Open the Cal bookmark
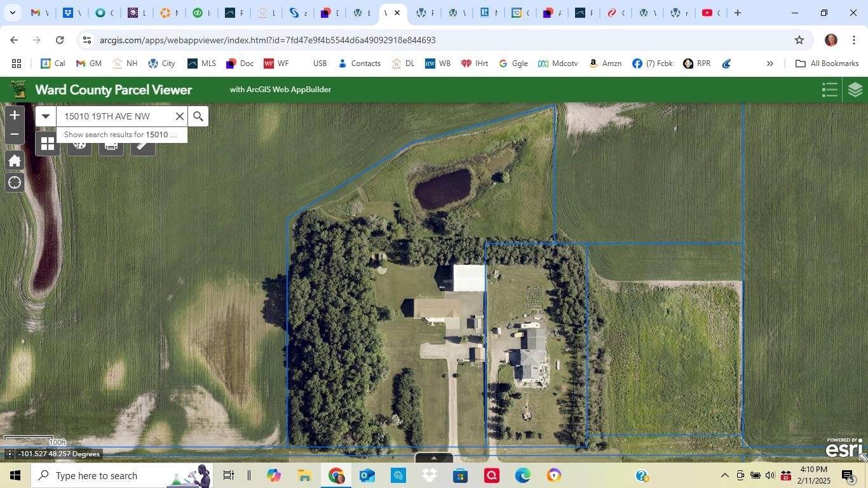Viewport: 868px width, 488px height. (x=53, y=64)
